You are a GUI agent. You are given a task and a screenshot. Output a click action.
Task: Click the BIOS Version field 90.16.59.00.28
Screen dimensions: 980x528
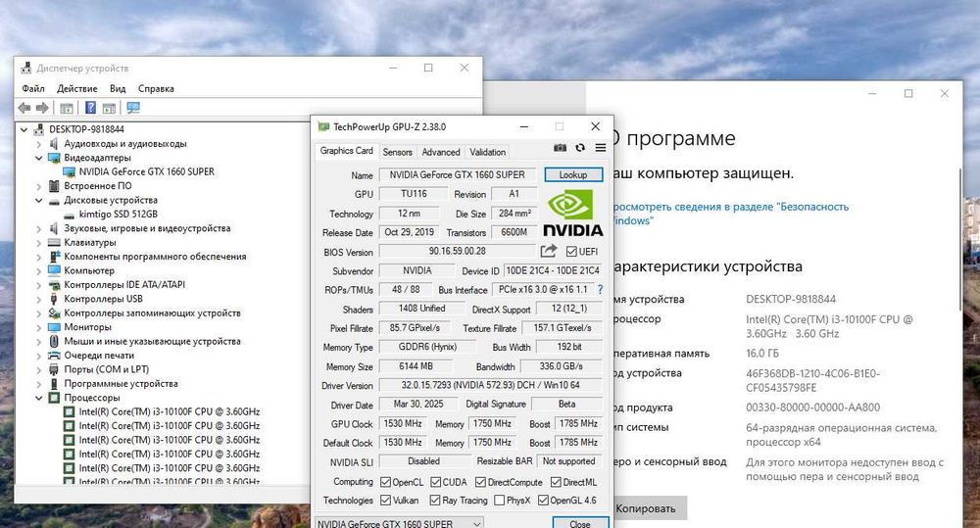pos(458,251)
